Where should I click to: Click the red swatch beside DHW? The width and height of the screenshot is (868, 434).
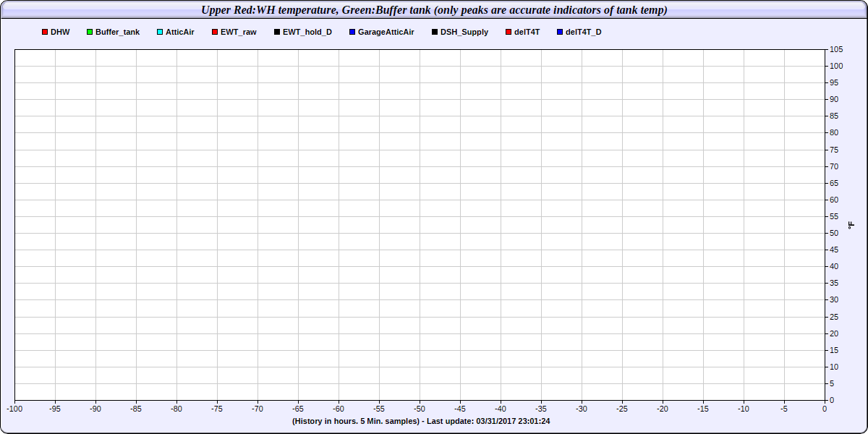pyautogui.click(x=45, y=33)
